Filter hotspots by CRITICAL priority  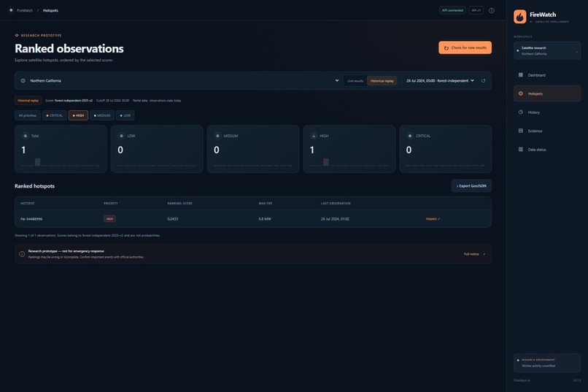pyautogui.click(x=55, y=115)
